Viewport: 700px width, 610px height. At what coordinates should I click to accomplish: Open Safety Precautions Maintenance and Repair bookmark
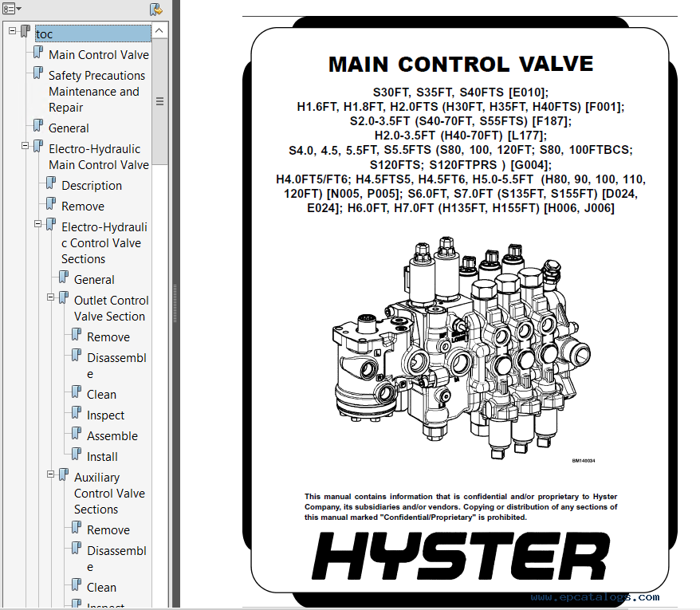point(96,92)
